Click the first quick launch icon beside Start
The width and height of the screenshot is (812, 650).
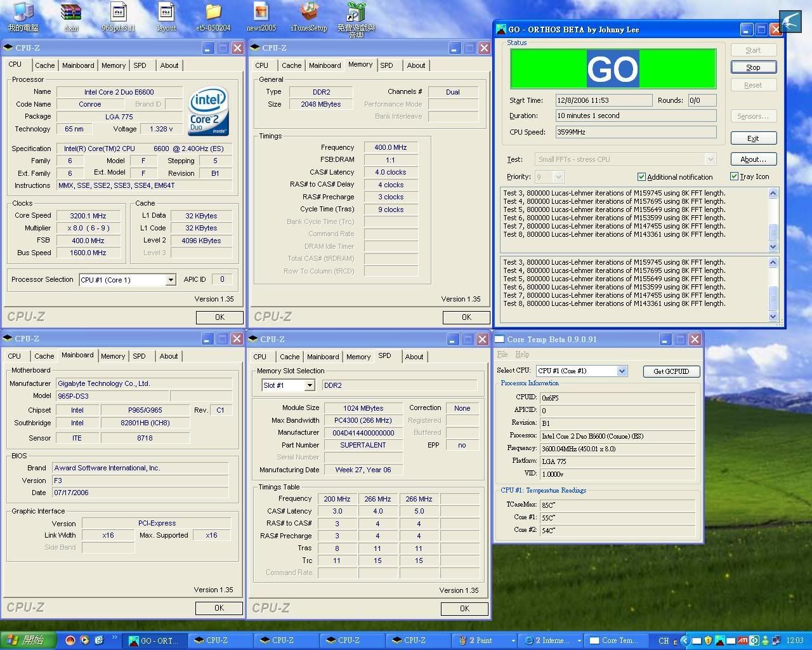tap(70, 640)
